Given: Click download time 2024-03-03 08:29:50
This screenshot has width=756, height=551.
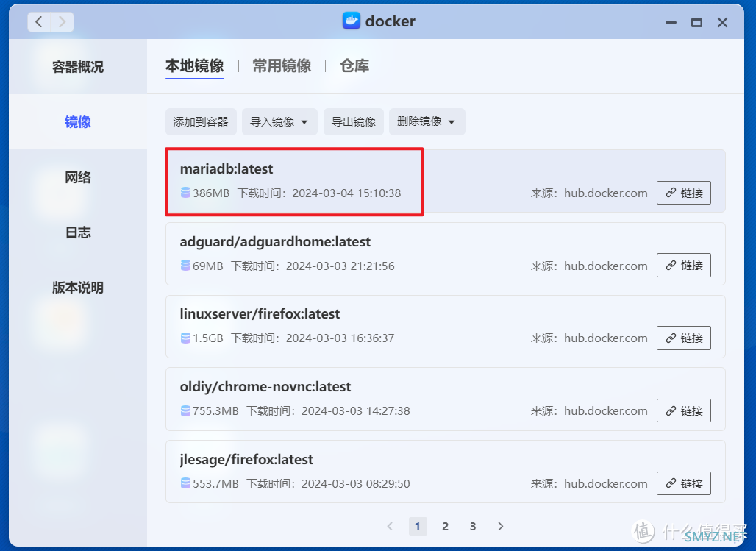Looking at the screenshot, I should pos(356,484).
